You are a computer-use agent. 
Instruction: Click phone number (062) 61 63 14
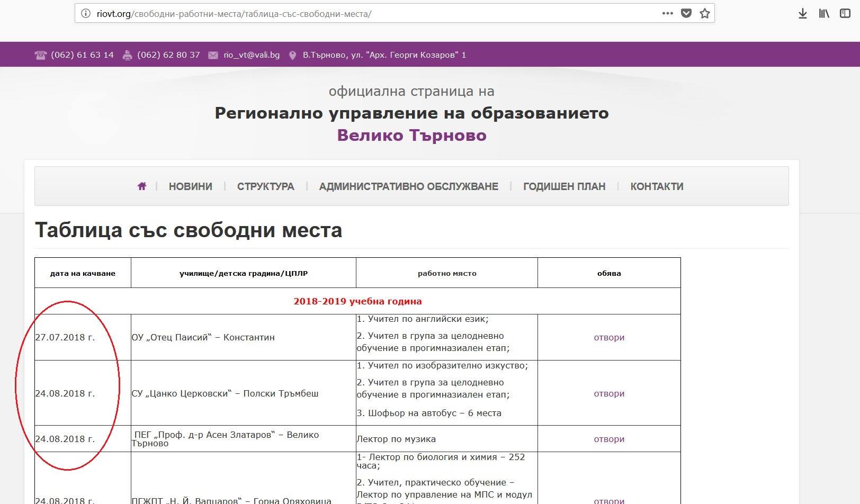82,55
